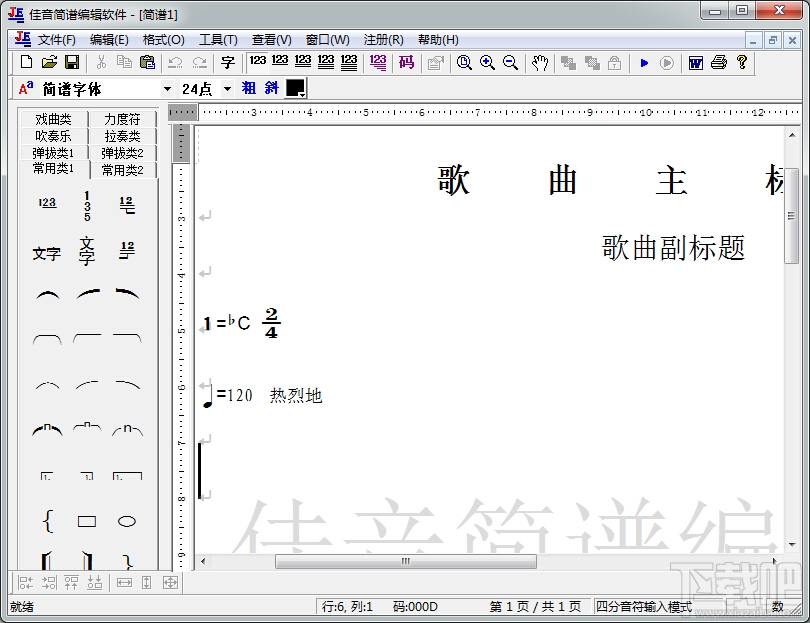The width and height of the screenshot is (810, 623).
Task: Open the 编辑(E) menu
Action: (109, 40)
